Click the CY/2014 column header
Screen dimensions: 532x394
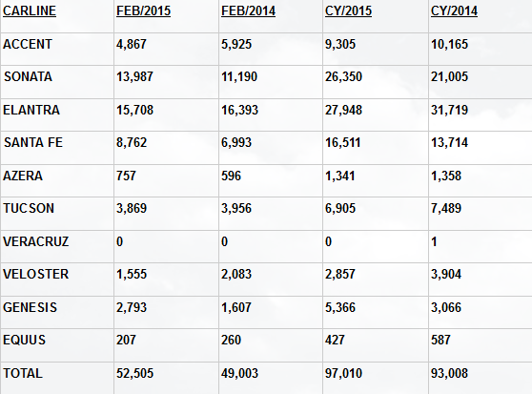click(x=454, y=10)
